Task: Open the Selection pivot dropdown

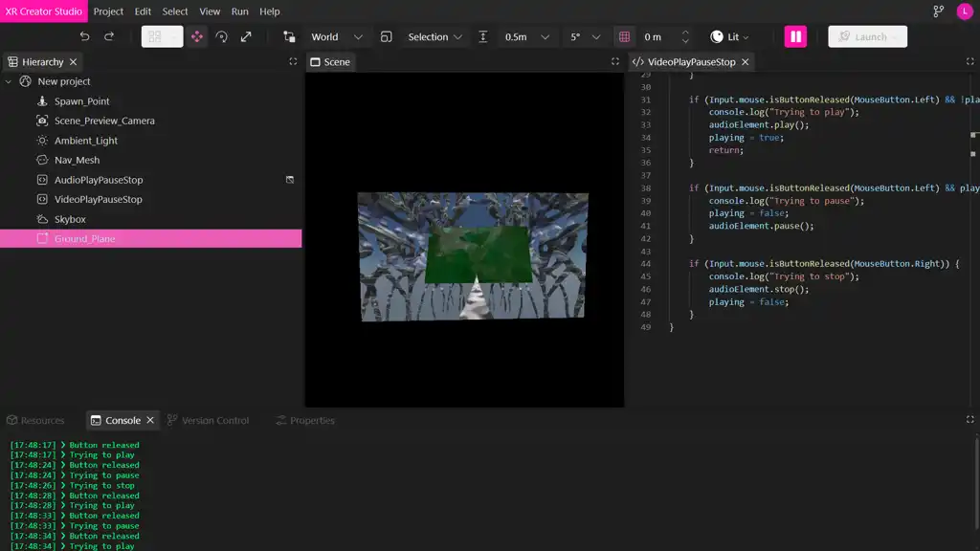Action: (x=435, y=37)
